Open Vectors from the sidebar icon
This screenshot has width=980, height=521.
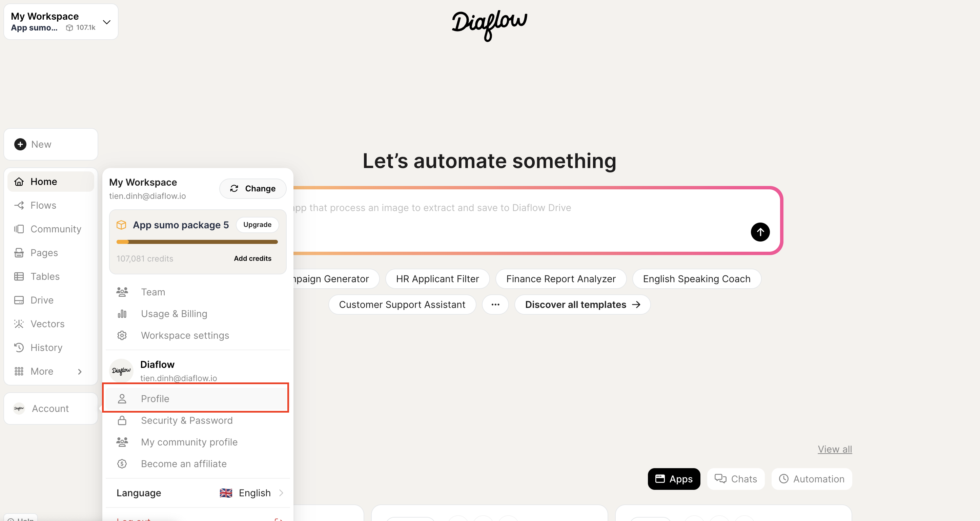(19, 324)
